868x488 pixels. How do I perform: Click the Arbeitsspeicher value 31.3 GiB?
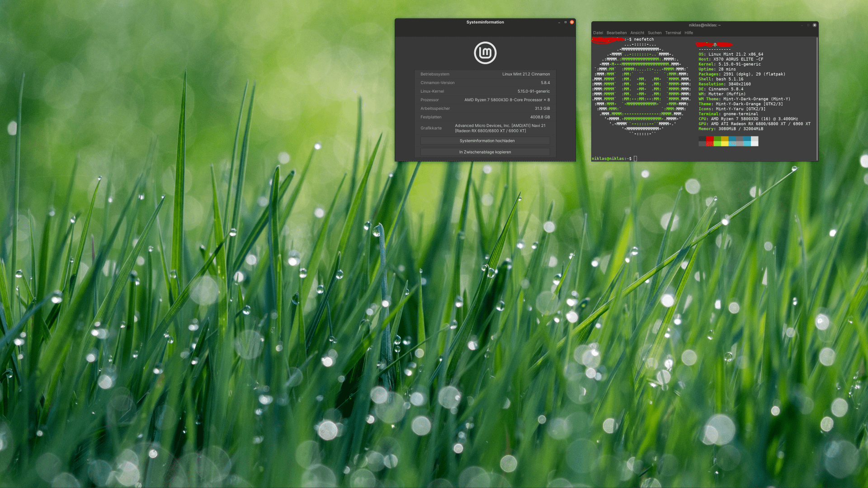click(x=542, y=108)
